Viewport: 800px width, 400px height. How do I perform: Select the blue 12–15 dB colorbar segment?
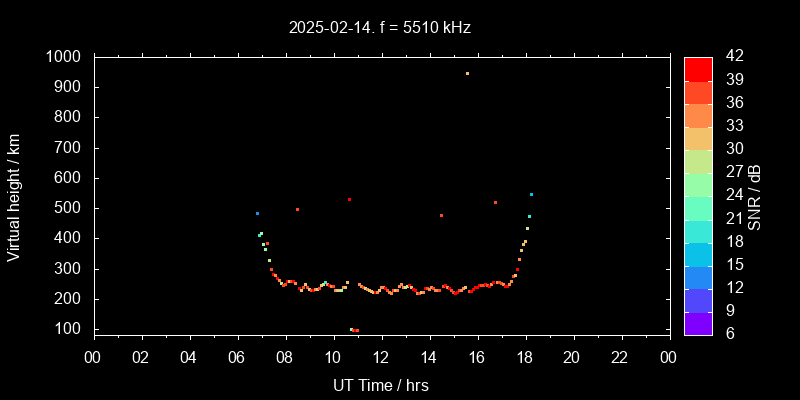tap(698, 276)
